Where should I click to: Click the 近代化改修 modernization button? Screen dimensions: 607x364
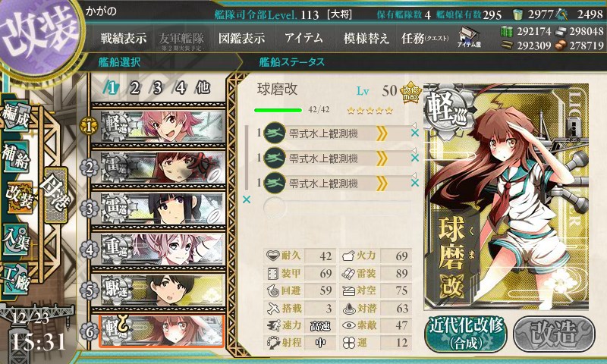466,334
